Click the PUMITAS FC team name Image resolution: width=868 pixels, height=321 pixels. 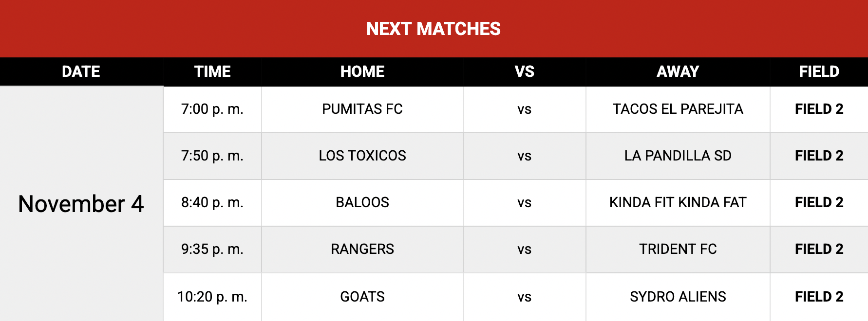tap(362, 109)
